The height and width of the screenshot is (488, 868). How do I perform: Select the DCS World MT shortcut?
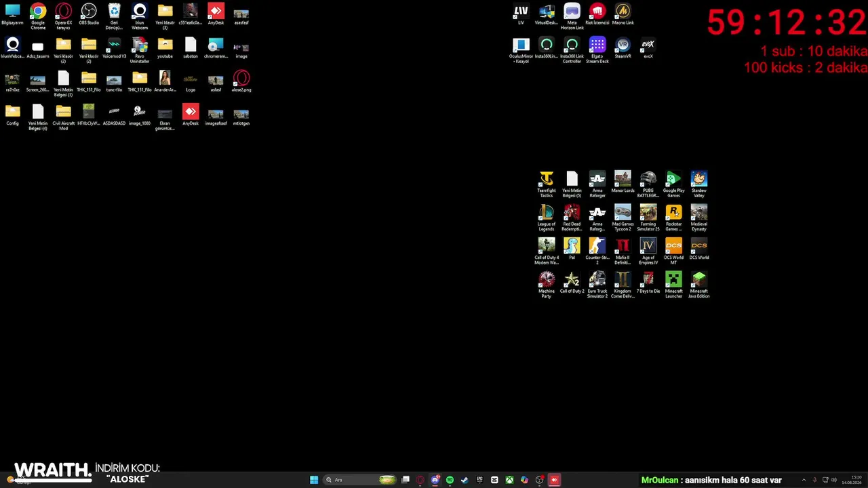click(x=673, y=251)
